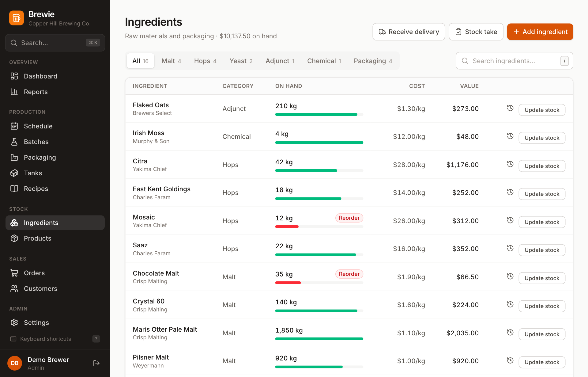Open the Customers page
The height and width of the screenshot is (377, 588).
pos(55,288)
